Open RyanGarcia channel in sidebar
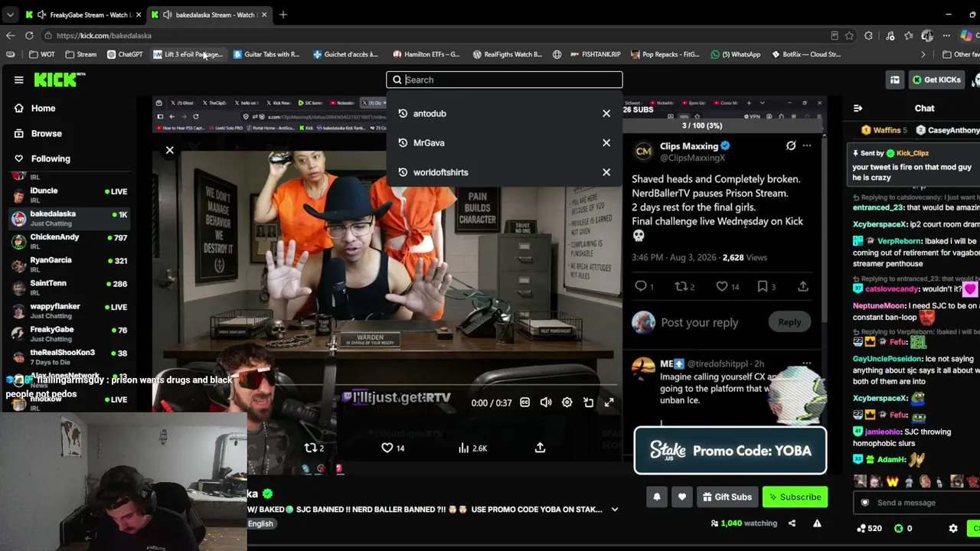 pyautogui.click(x=69, y=265)
